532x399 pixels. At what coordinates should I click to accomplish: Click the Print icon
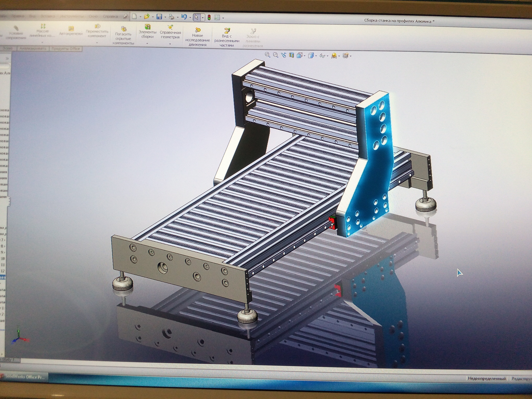(x=171, y=17)
